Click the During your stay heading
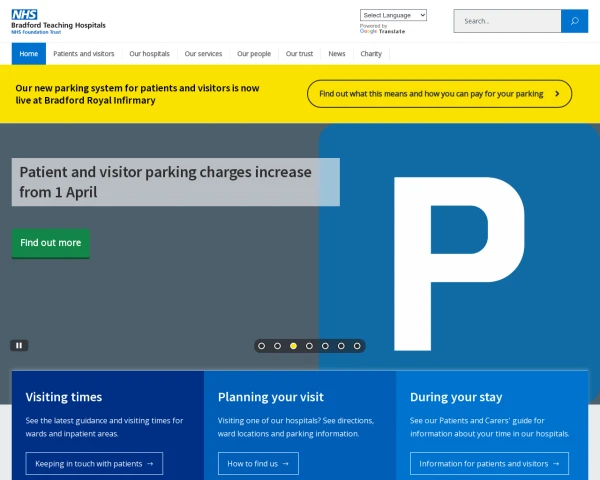This screenshot has height=480, width=600. (456, 397)
